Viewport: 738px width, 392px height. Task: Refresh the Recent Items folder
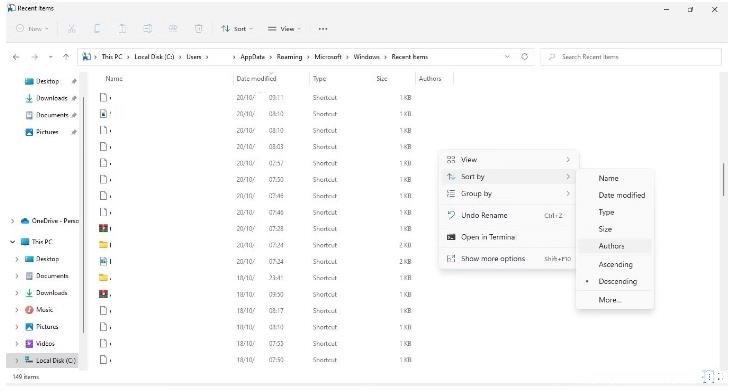point(524,57)
